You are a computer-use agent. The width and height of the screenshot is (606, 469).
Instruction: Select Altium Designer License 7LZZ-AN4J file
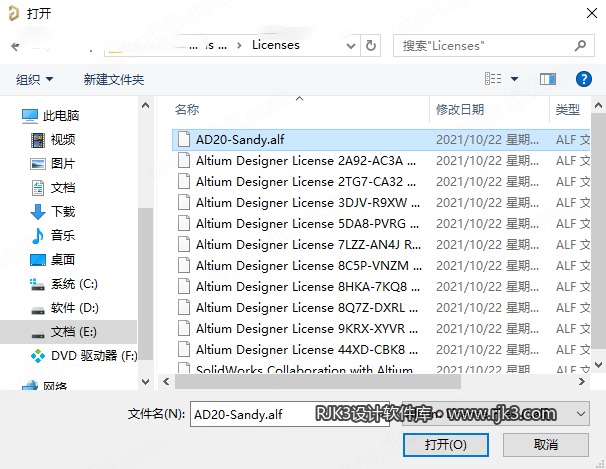(381, 245)
